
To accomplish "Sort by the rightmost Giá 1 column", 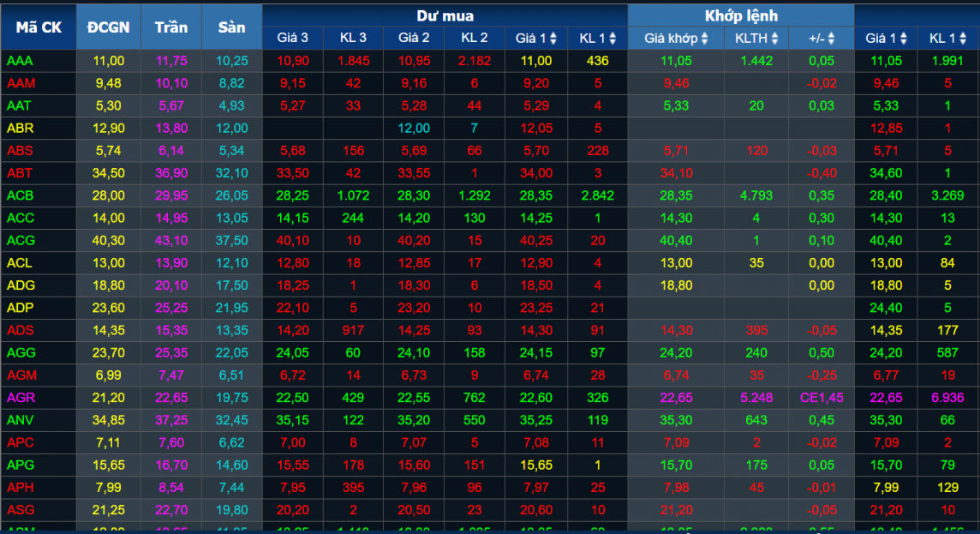I will (905, 39).
